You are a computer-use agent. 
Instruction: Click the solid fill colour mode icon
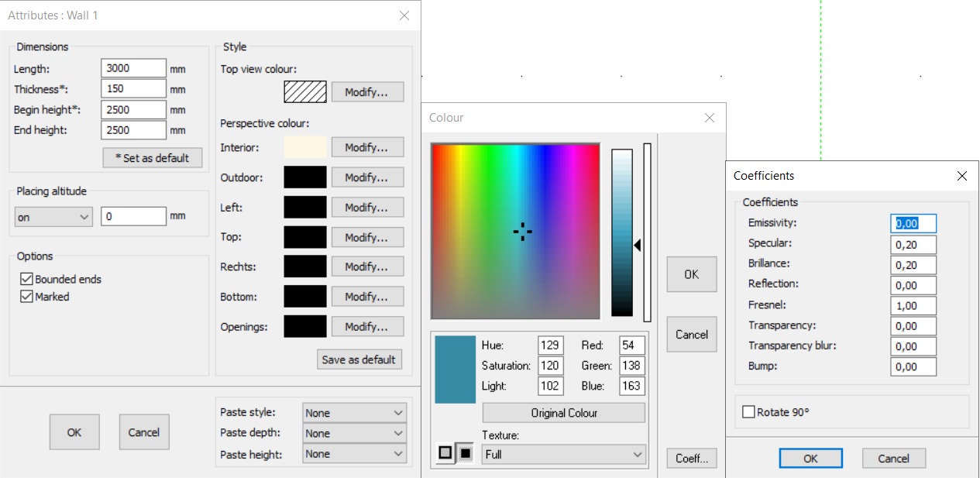(x=465, y=453)
